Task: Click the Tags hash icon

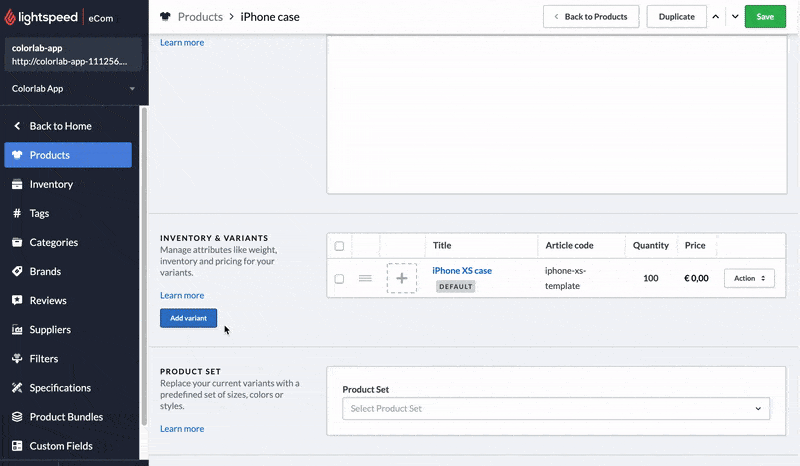Action: [x=17, y=213]
